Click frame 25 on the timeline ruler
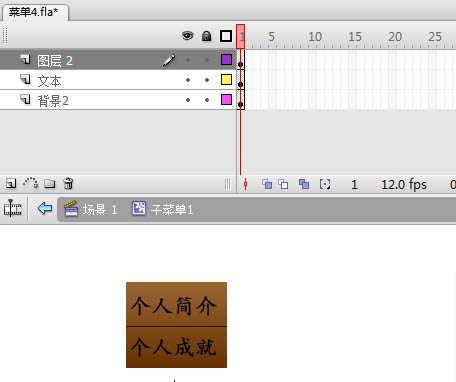 (x=435, y=37)
